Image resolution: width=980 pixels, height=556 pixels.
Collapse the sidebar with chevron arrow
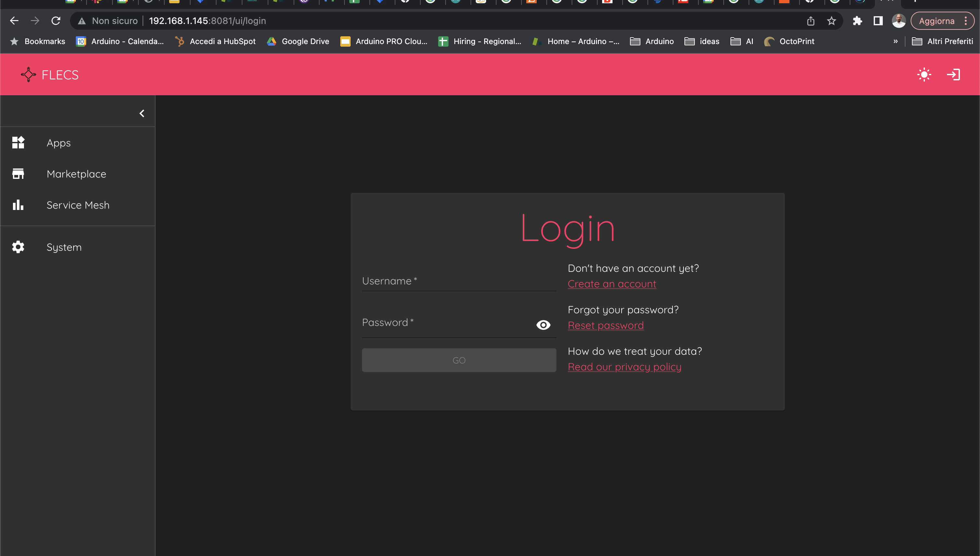142,113
